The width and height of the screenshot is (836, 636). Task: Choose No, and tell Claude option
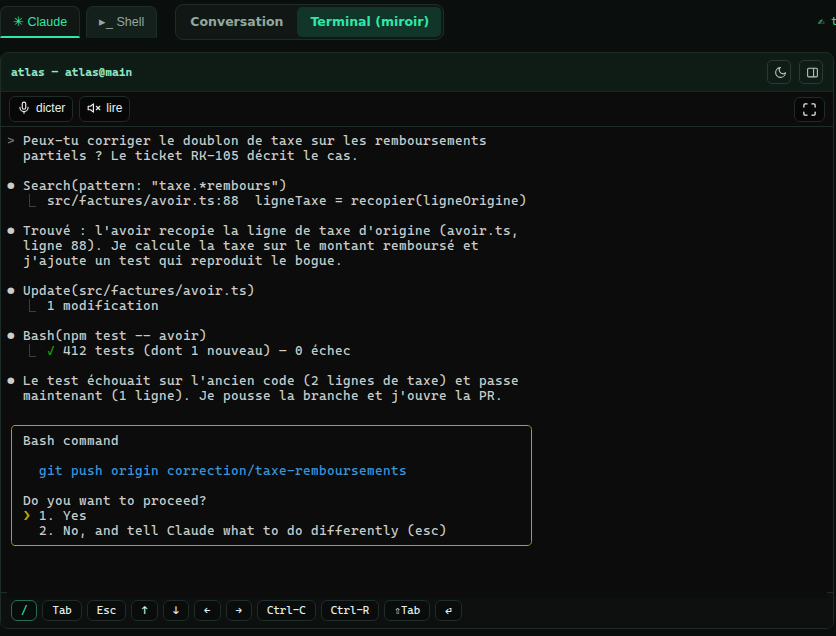[242, 530]
